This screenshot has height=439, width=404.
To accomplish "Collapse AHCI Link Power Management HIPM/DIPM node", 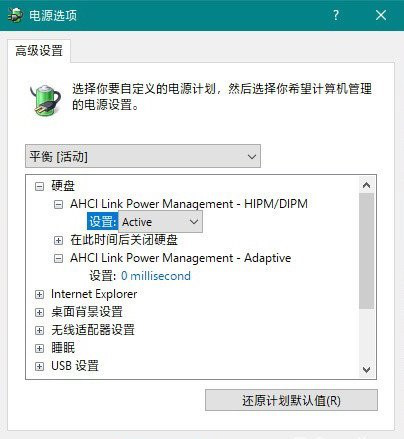I will click(x=58, y=204).
